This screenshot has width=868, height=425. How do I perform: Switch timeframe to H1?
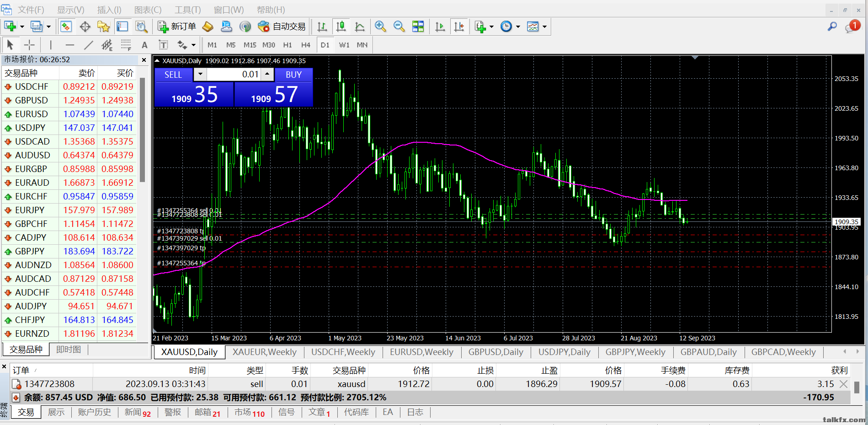click(x=288, y=45)
